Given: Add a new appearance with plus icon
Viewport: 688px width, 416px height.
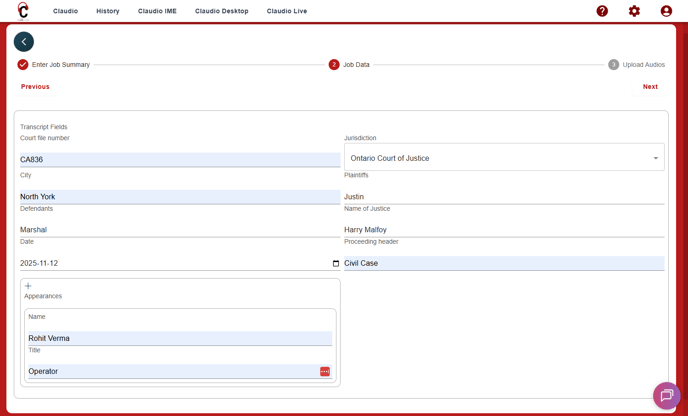Looking at the screenshot, I should [x=28, y=286].
